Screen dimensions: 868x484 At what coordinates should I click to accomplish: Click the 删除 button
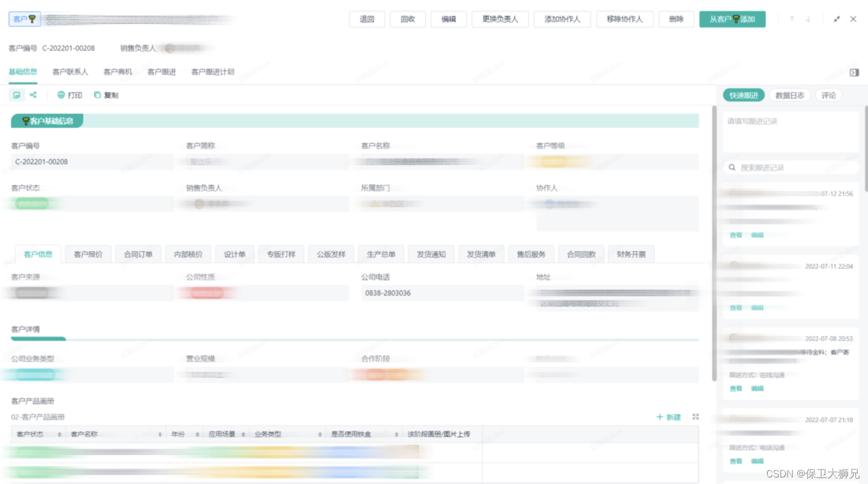coord(676,19)
